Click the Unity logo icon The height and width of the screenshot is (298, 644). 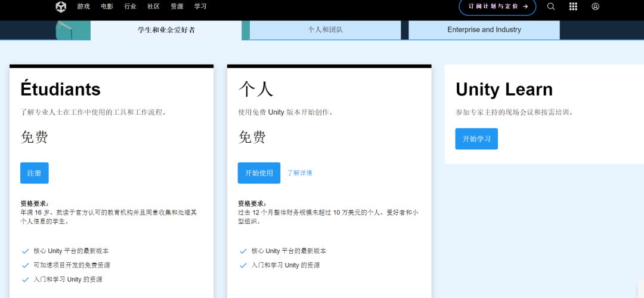[61, 7]
